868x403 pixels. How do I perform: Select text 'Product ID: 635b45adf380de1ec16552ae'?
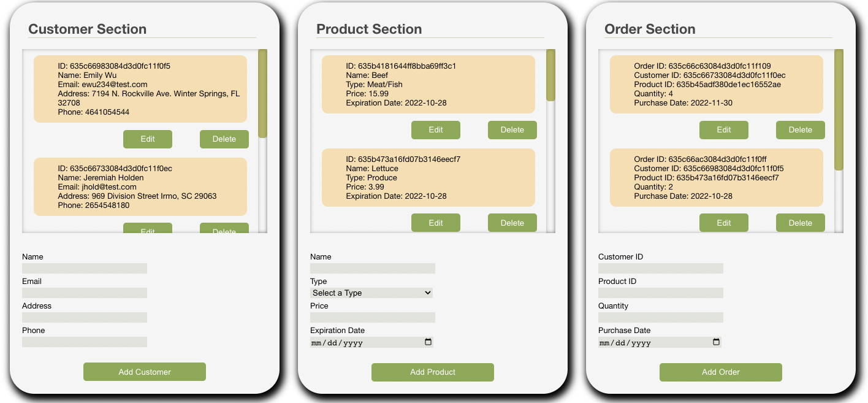707,84
